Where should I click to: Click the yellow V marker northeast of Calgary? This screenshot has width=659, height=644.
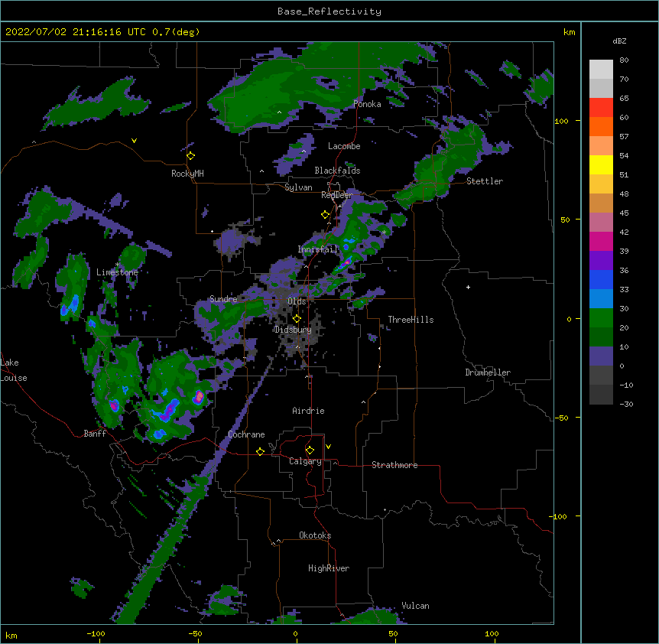tap(328, 447)
